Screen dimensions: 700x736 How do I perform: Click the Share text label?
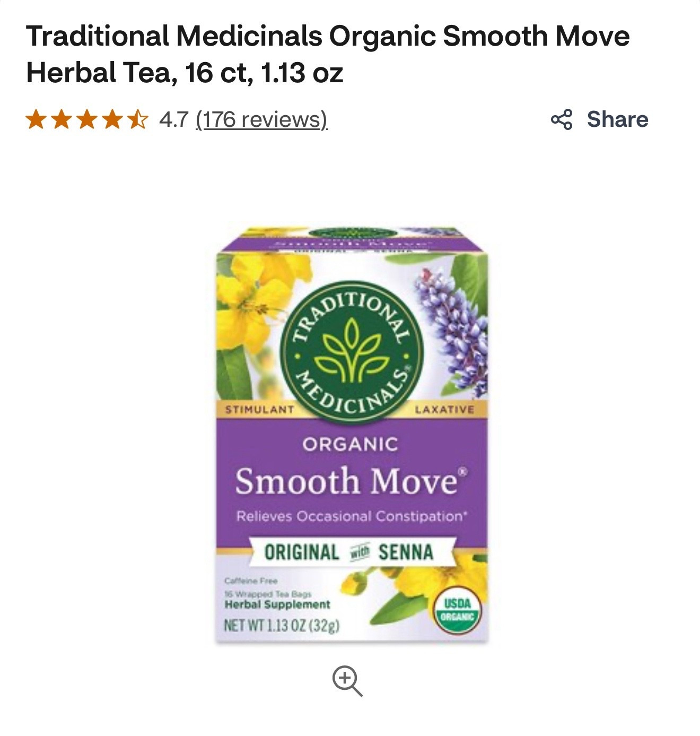(617, 119)
